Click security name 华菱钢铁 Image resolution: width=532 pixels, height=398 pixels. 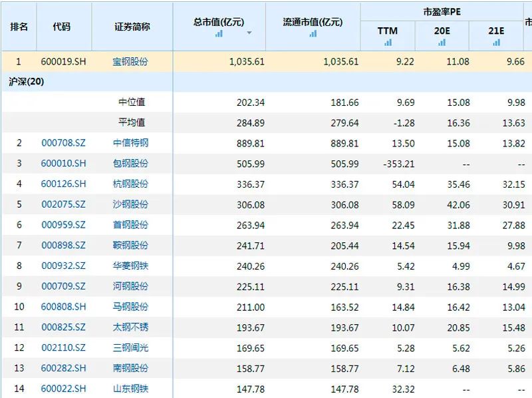tap(130, 266)
